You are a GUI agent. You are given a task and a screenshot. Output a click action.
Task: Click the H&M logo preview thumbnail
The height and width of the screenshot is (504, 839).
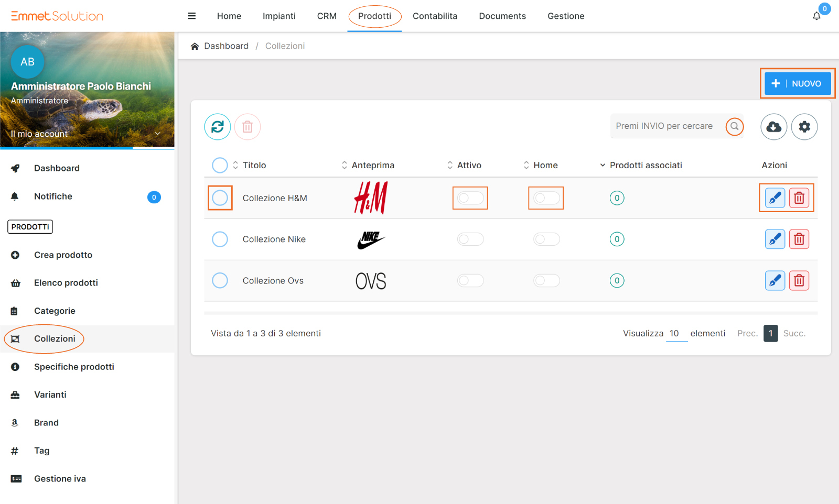click(371, 198)
